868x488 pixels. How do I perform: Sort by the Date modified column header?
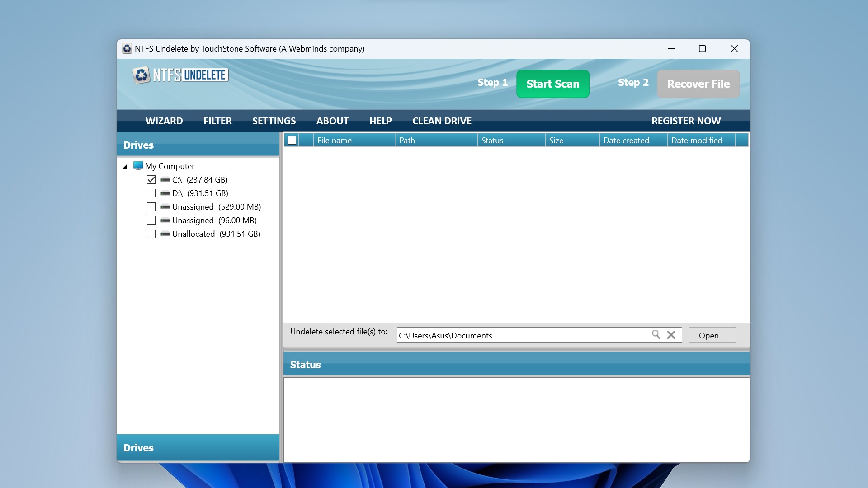pos(701,141)
